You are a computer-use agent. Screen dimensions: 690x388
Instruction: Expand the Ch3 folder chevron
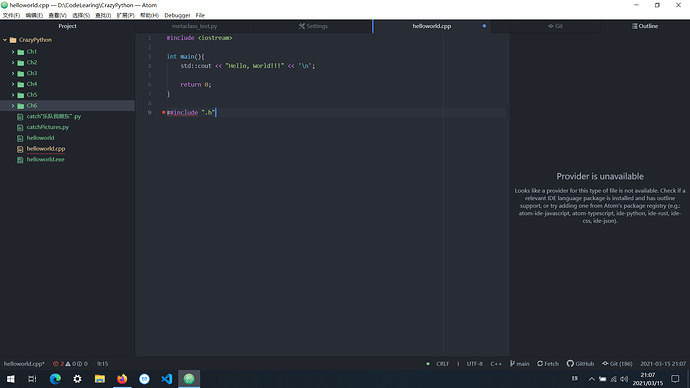pos(13,73)
